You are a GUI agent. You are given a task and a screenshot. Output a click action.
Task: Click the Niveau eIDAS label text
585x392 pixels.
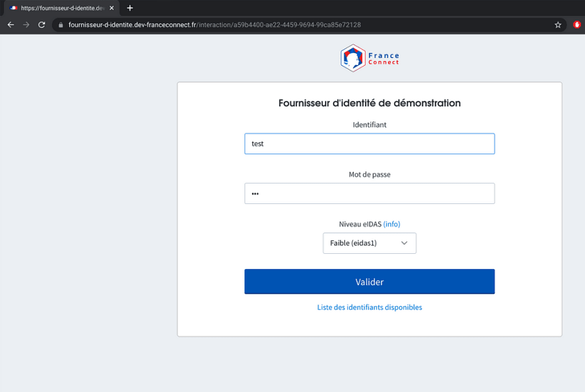[x=360, y=224]
